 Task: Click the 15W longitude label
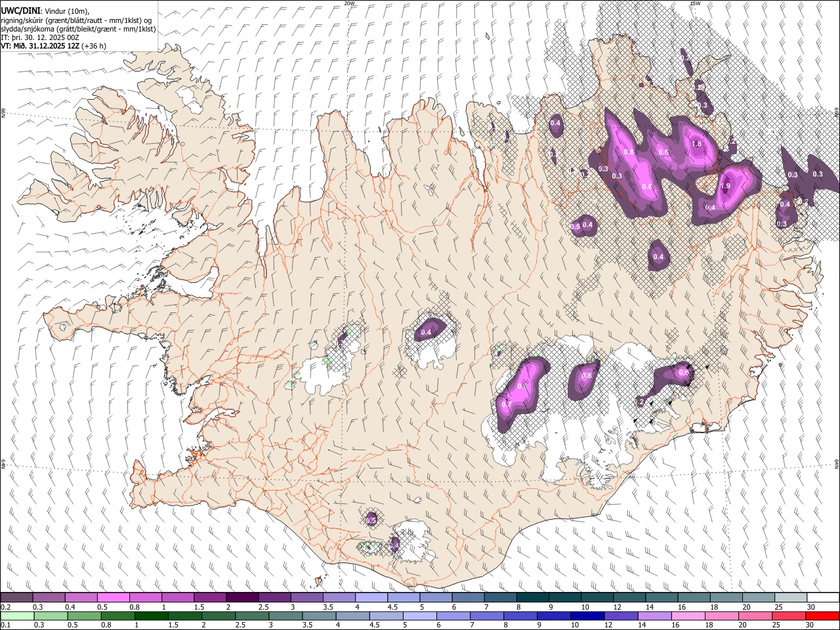tap(695, 3)
